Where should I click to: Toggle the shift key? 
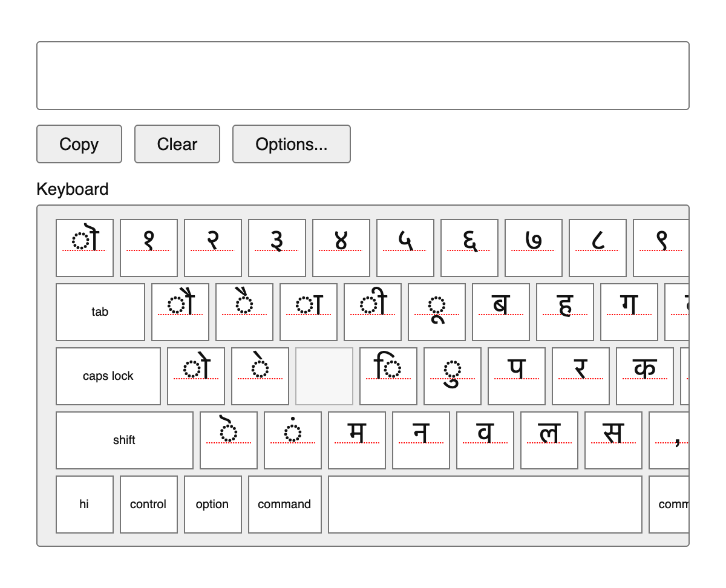(x=125, y=440)
